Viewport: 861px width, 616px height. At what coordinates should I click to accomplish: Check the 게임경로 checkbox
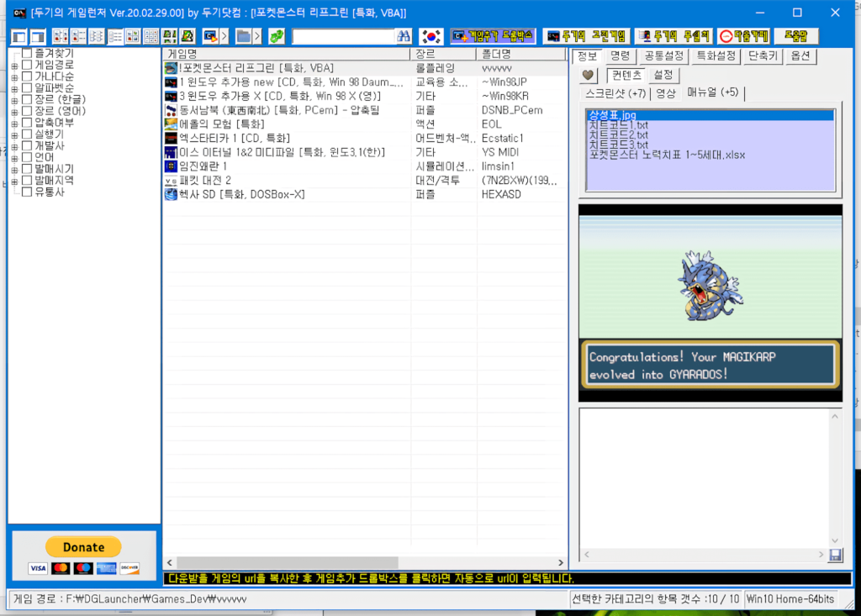click(x=26, y=65)
